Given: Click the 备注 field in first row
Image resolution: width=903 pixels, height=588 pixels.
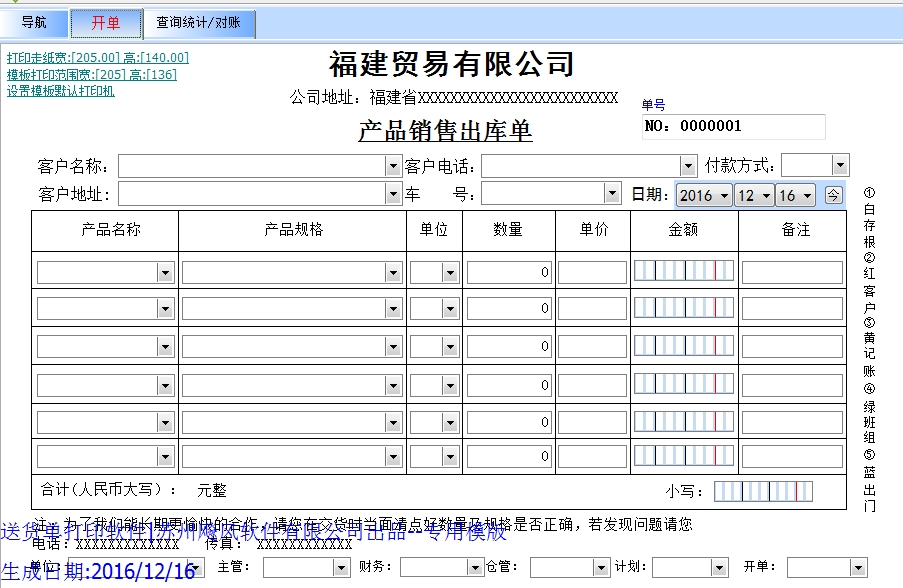Looking at the screenshot, I should (x=792, y=272).
